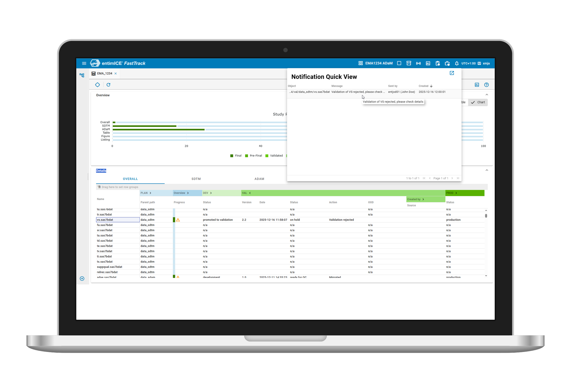
Task: Open the hamburger main menu
Action: click(x=84, y=63)
